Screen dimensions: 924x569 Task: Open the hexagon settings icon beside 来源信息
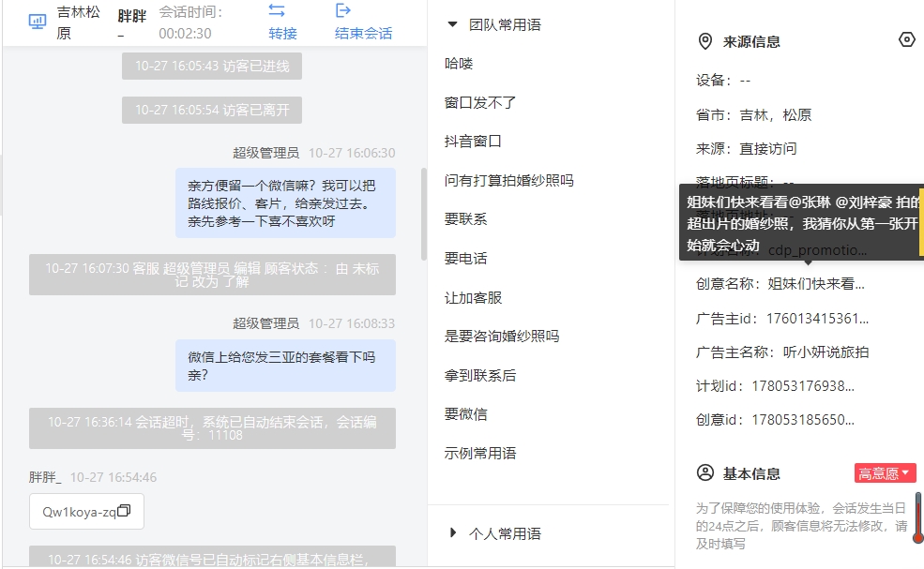tap(907, 39)
